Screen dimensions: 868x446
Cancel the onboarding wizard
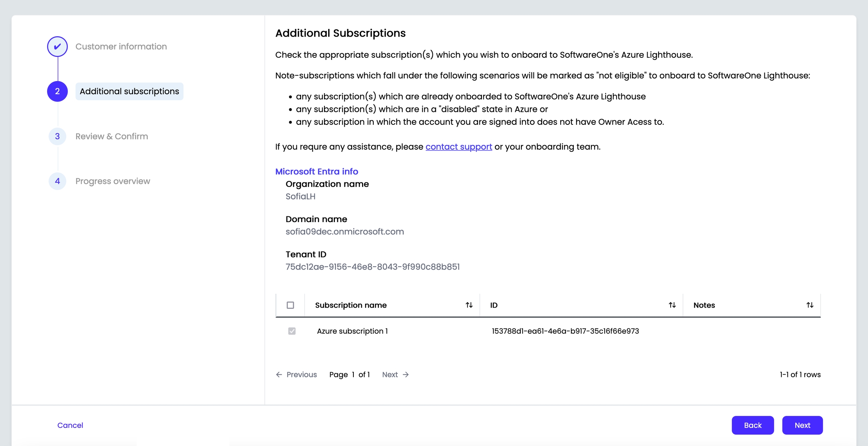70,425
